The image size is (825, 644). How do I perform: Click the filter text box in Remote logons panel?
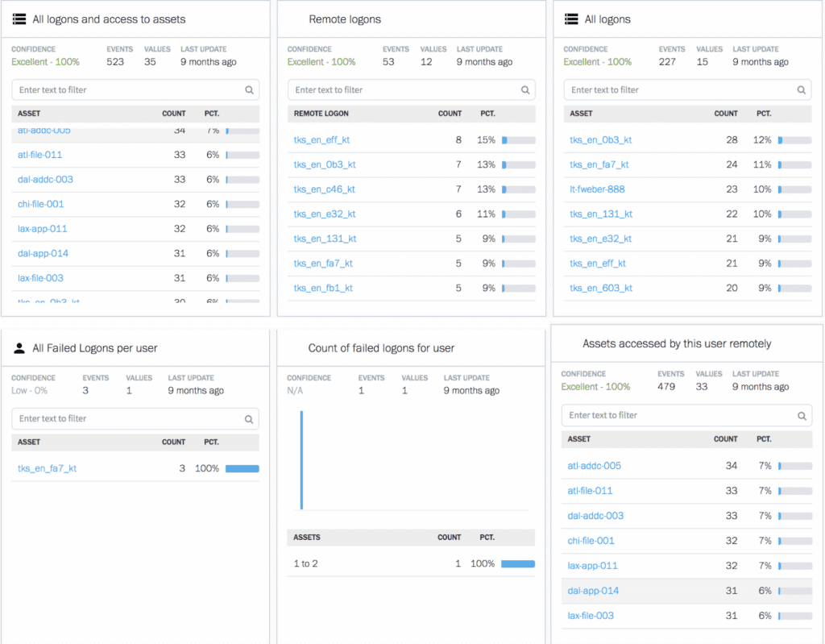[x=411, y=89]
